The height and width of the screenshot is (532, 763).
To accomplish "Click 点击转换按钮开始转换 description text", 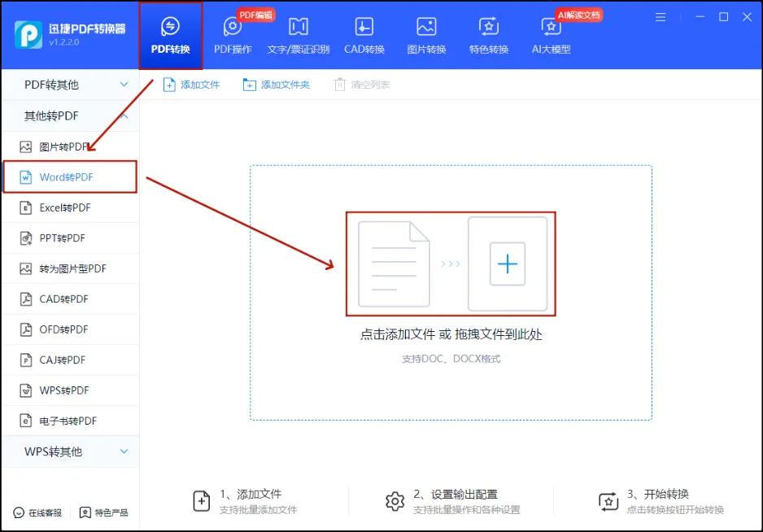I will point(675,509).
